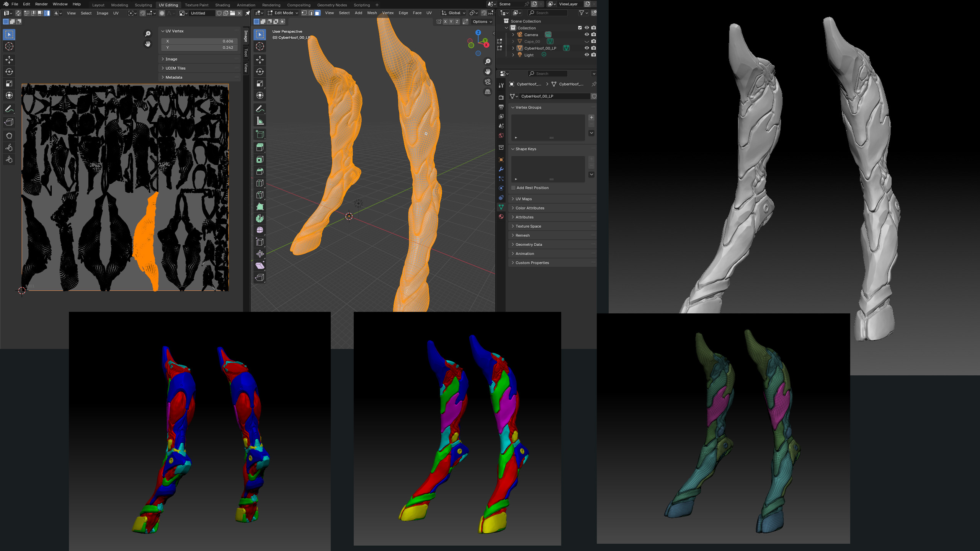Adjust the UV Vertex X value field

[x=199, y=41]
